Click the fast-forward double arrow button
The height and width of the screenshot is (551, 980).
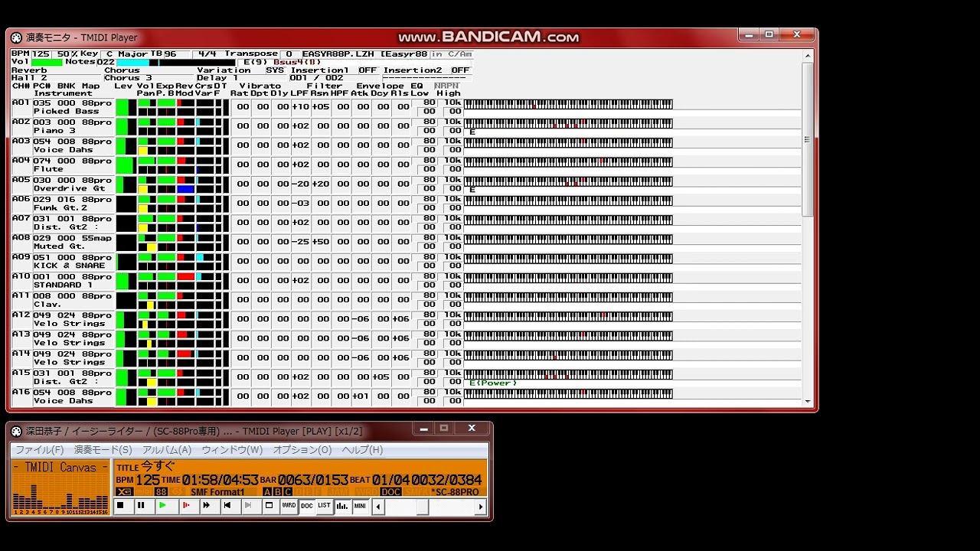coord(206,506)
